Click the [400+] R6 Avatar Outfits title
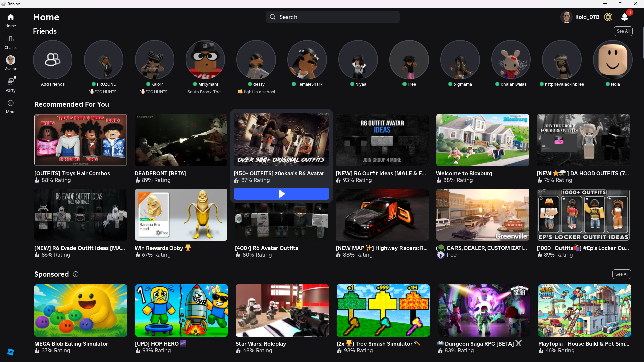The image size is (644, 362). tap(267, 248)
